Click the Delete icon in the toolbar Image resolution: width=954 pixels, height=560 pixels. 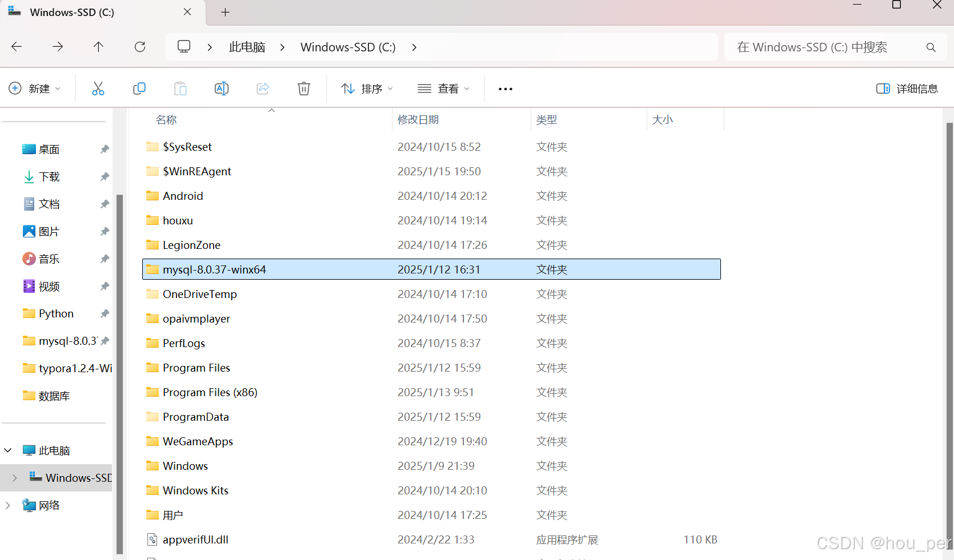click(303, 88)
